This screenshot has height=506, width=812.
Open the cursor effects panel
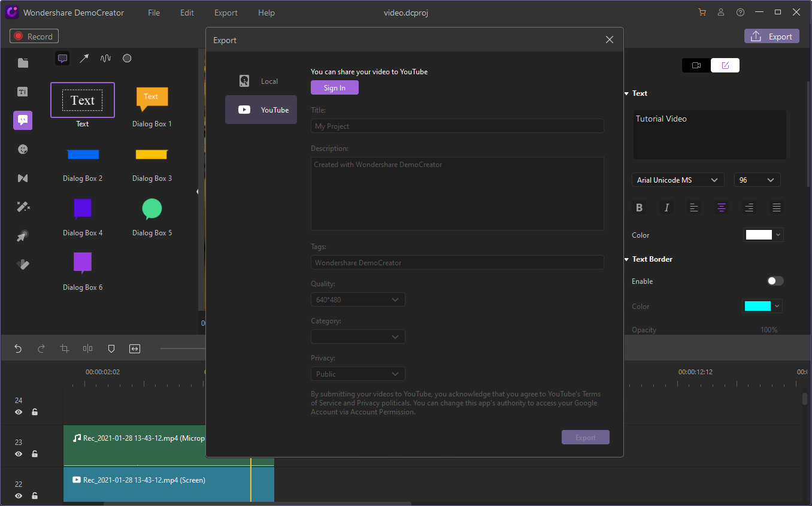[x=23, y=236]
